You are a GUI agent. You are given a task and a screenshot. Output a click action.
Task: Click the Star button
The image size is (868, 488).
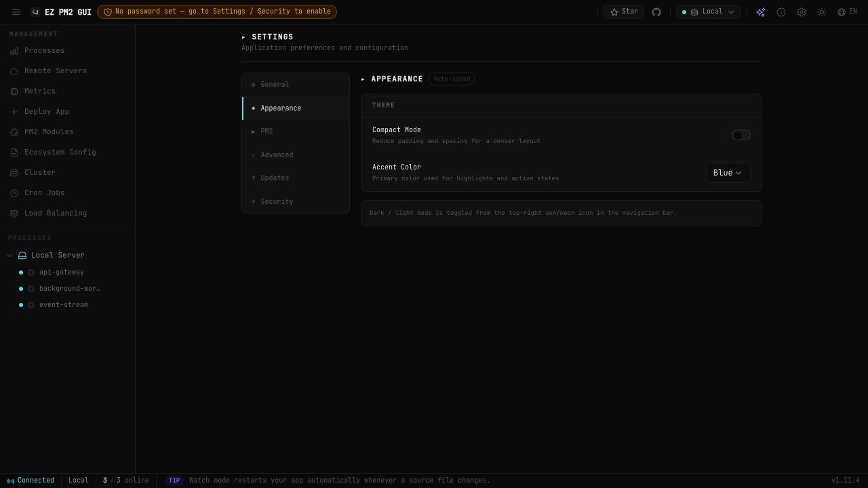click(624, 12)
